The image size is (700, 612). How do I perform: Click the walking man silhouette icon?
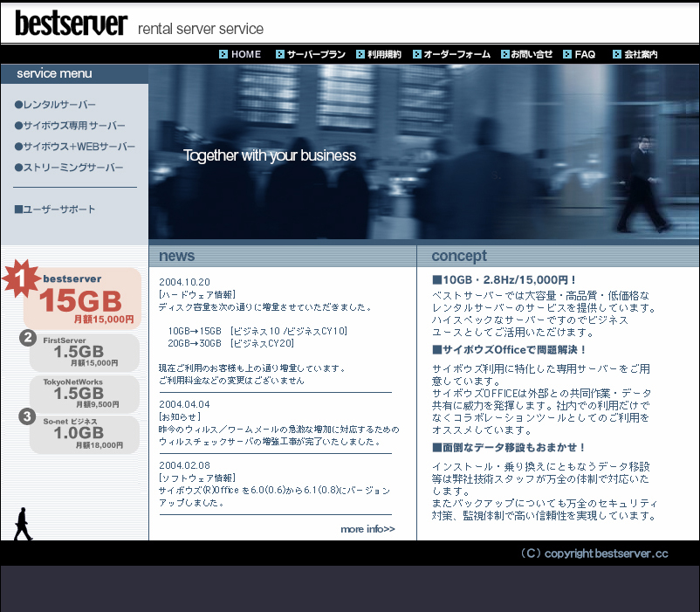23,524
